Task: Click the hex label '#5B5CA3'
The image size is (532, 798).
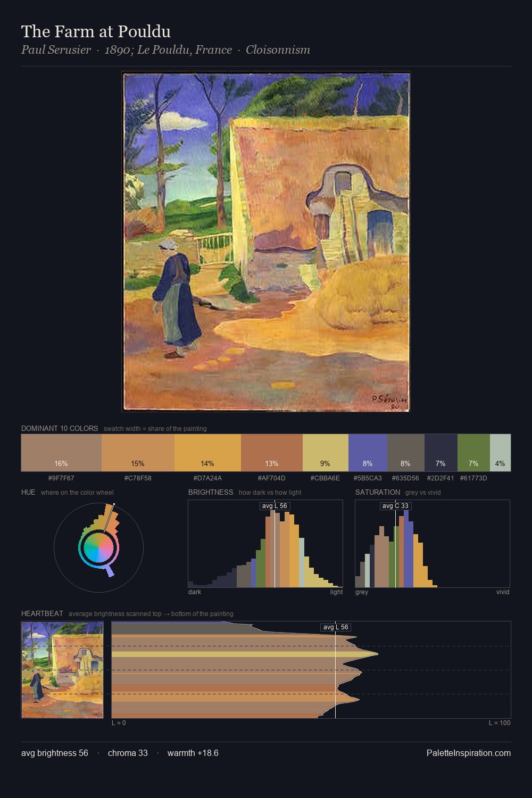Action: [x=368, y=478]
